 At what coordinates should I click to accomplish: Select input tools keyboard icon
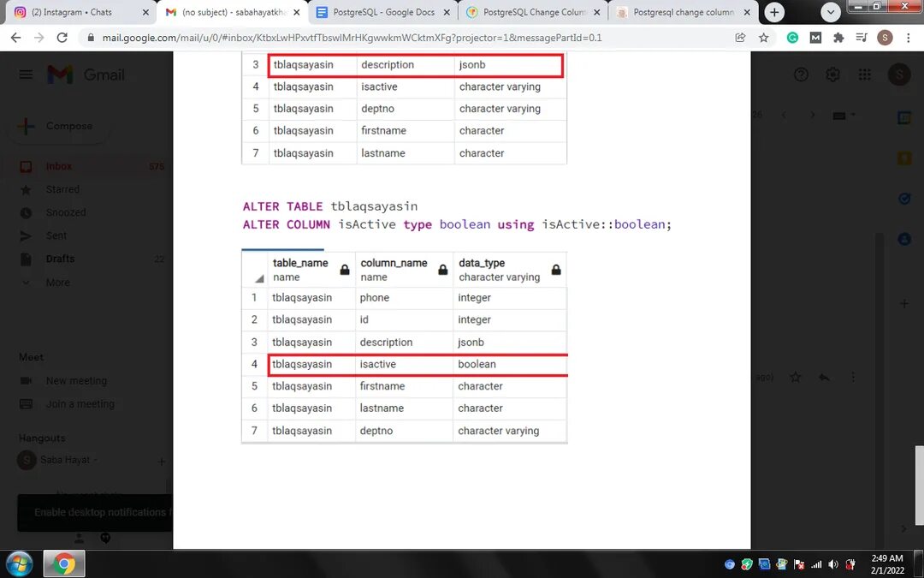[839, 116]
